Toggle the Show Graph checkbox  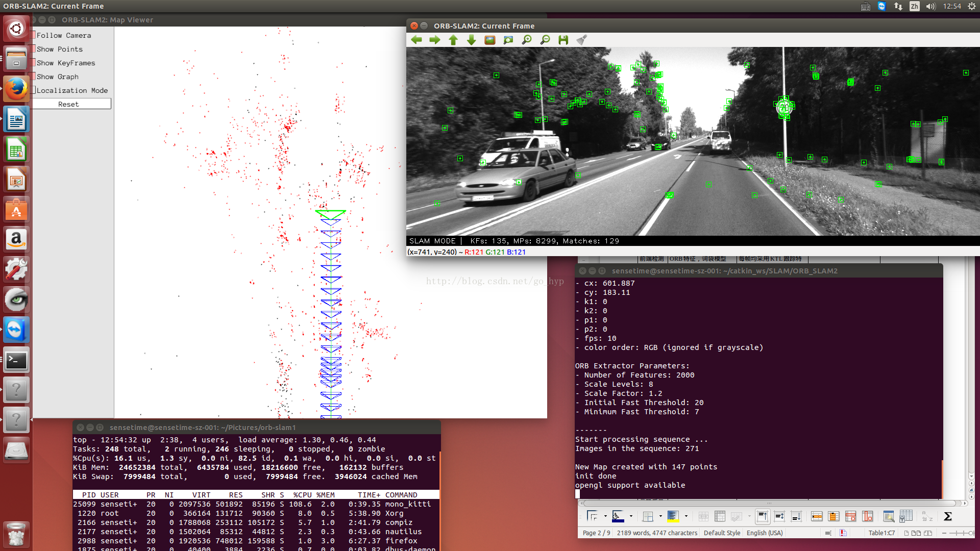[34, 77]
